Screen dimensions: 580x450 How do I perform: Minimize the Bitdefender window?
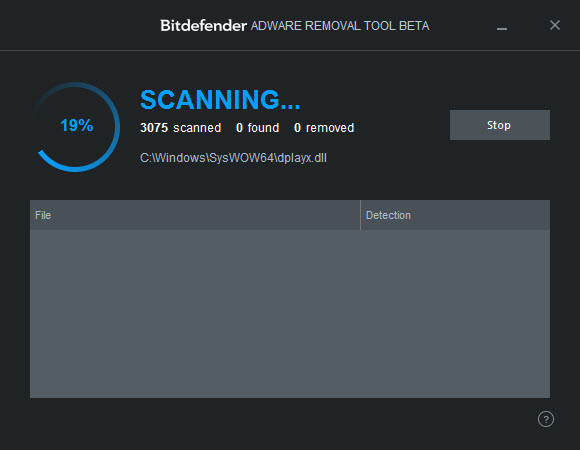pyautogui.click(x=502, y=28)
